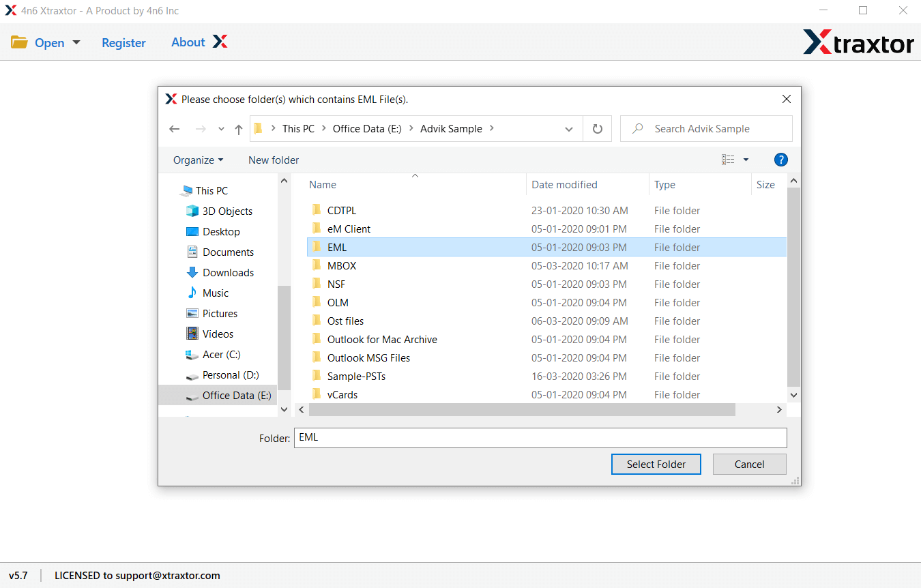
Task: Select Videos in the sidebar
Action: [210, 334]
